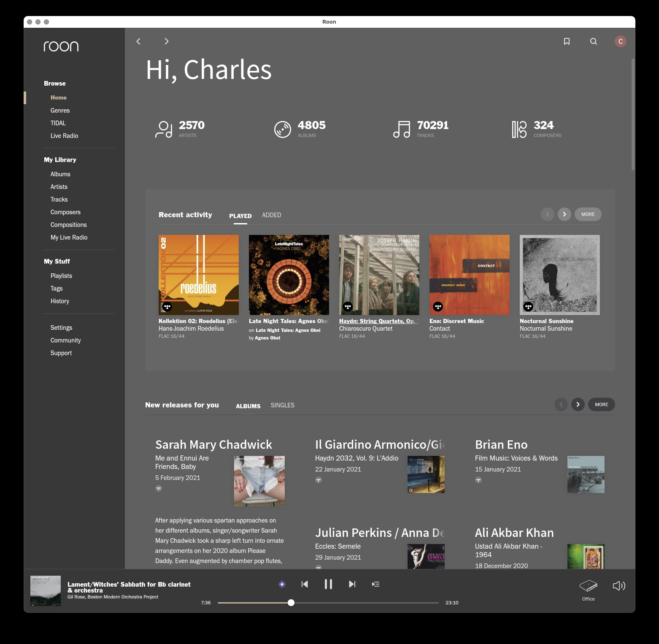
Task: Open Agnes Obel artist link
Action: [x=267, y=338]
